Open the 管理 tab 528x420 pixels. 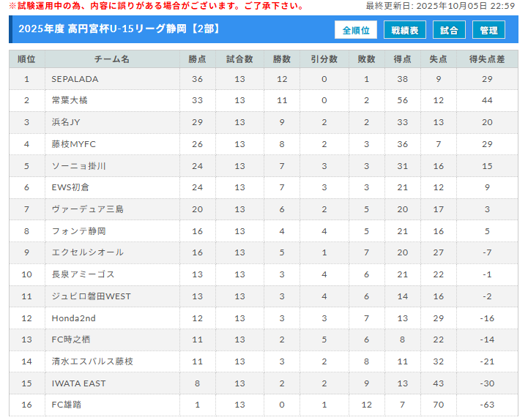tap(488, 30)
